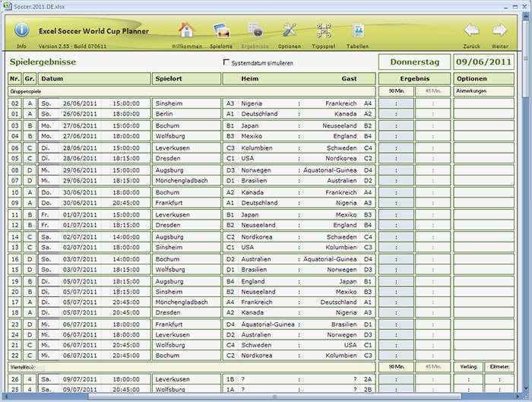Click the Gr. column header
Screen dimensions: 532x402
coord(30,79)
